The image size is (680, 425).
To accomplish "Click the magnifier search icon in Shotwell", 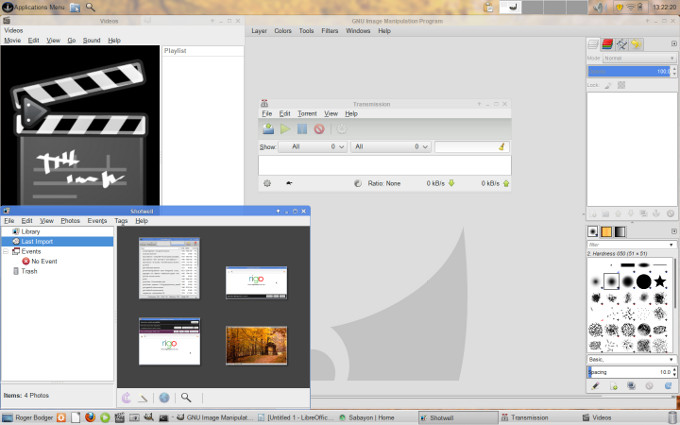I will click(x=186, y=397).
